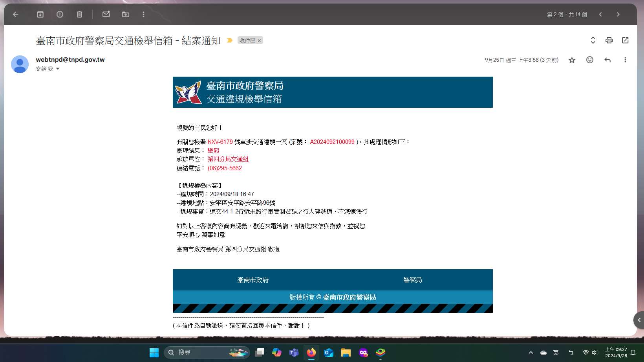Report this email as spam

pos(60,15)
